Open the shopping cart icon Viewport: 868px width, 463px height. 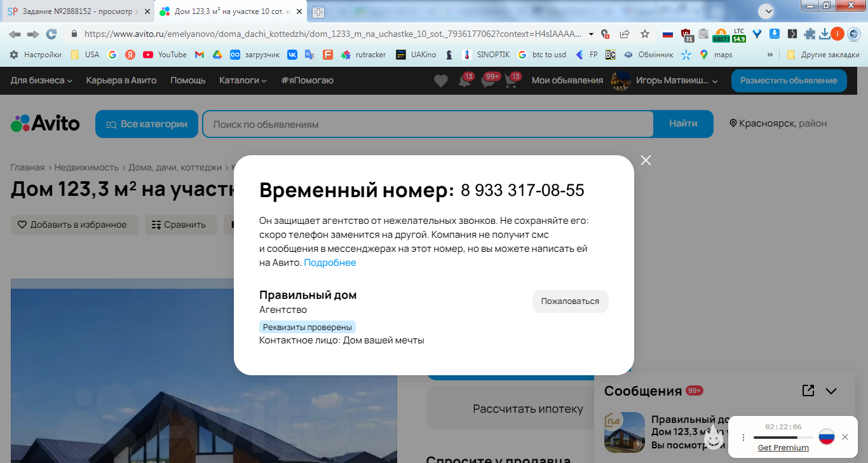click(511, 81)
